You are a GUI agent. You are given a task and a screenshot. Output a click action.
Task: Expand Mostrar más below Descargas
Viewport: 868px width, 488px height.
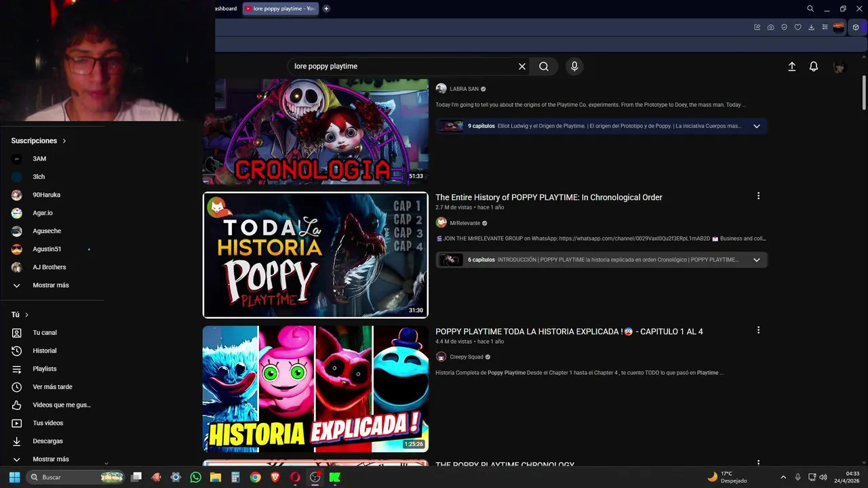coord(52,460)
